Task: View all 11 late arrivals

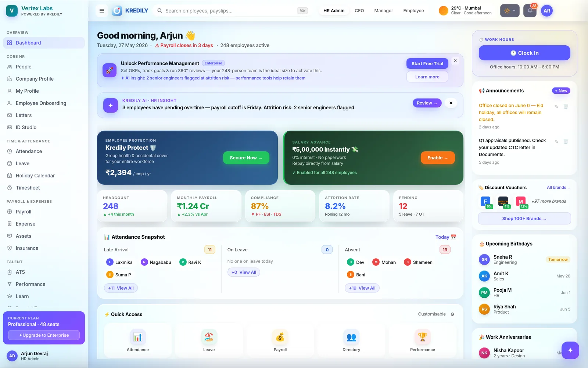Action: [x=121, y=288]
